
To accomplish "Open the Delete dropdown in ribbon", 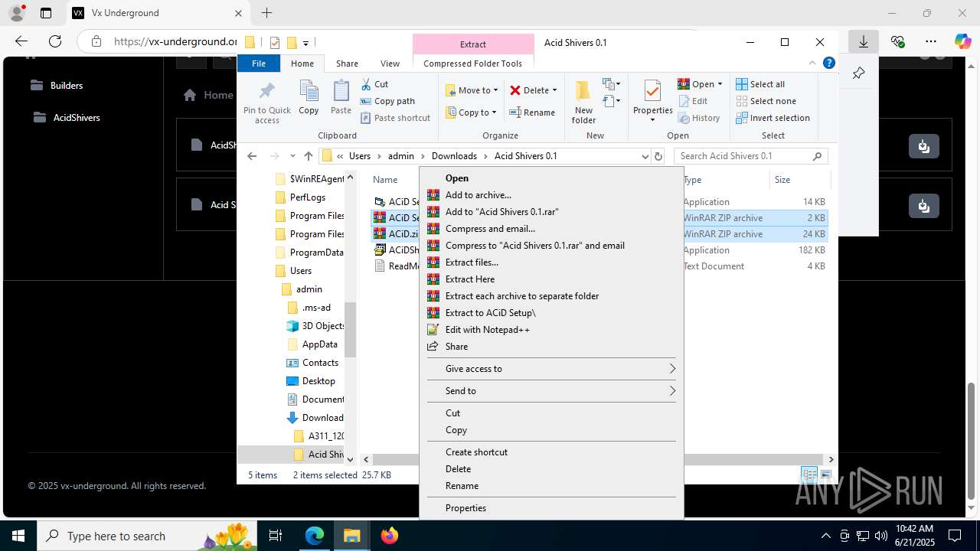I will (534, 90).
